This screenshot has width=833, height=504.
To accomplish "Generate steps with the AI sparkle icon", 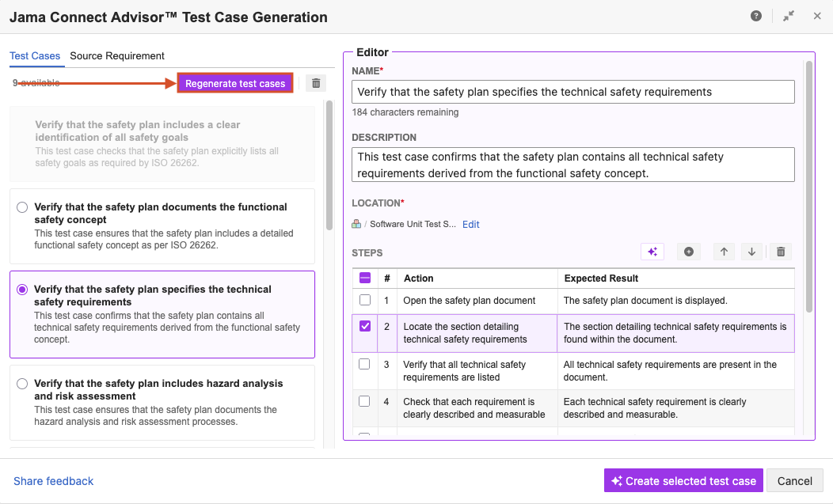I will 652,252.
